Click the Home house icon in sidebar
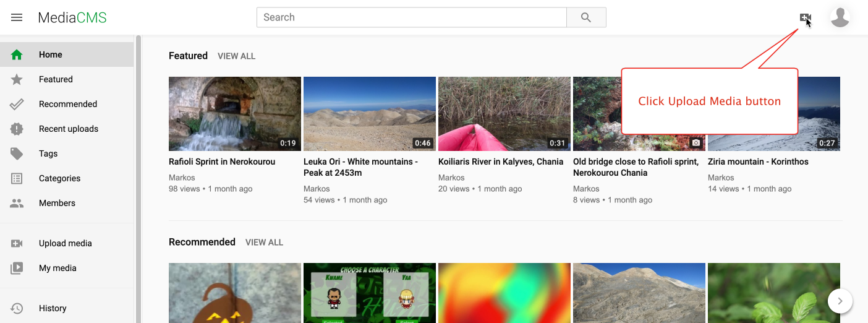The image size is (868, 323). pyautogui.click(x=17, y=54)
